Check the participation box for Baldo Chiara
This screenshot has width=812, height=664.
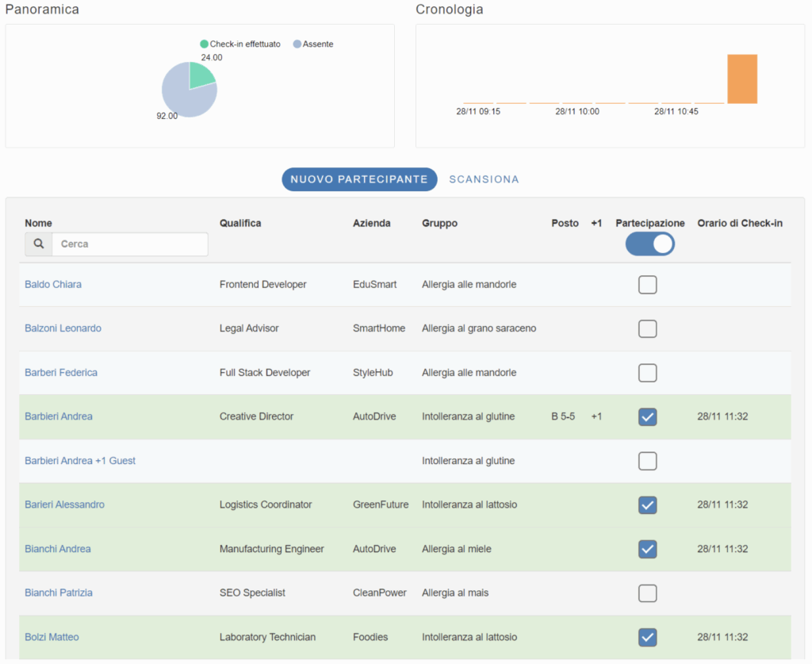[648, 285]
